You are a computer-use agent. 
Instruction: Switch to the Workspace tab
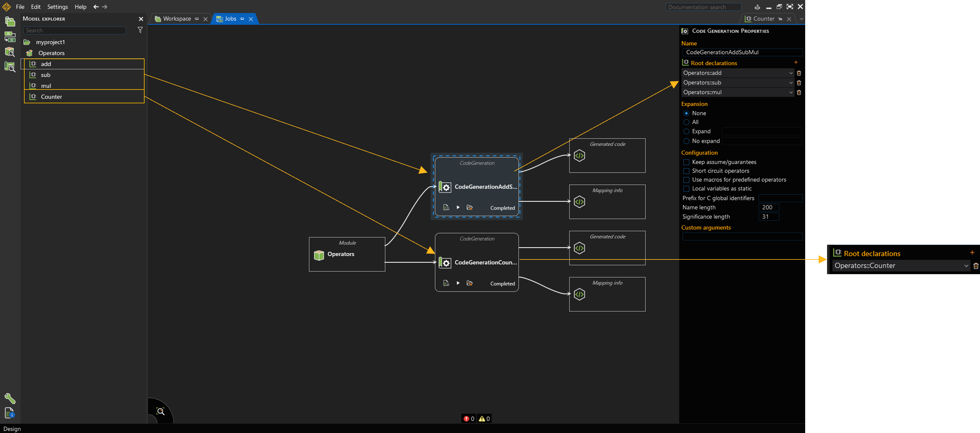pos(177,19)
